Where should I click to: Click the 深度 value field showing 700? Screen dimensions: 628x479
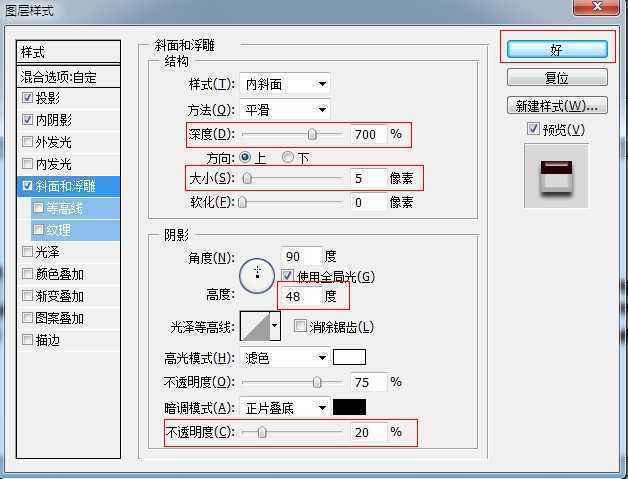[368, 135]
